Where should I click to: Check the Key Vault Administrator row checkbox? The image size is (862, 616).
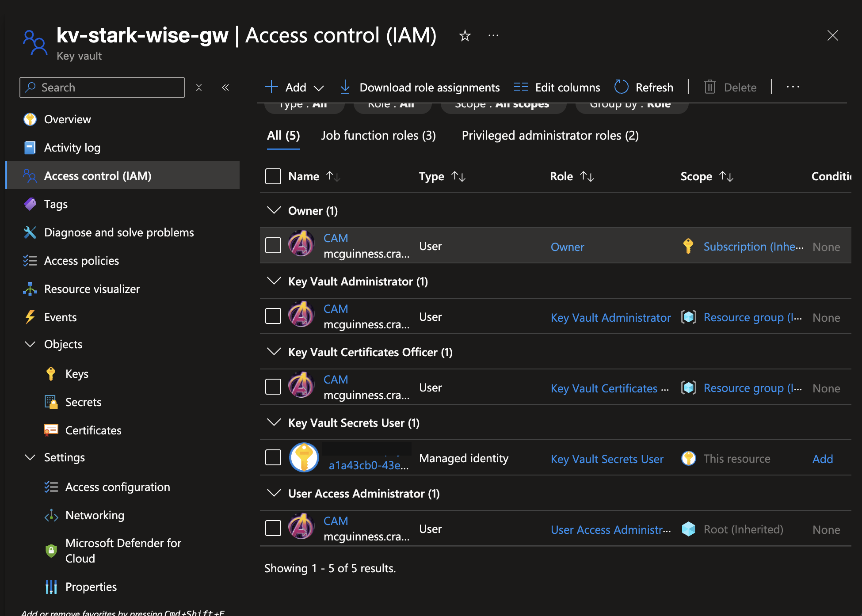[x=273, y=316]
